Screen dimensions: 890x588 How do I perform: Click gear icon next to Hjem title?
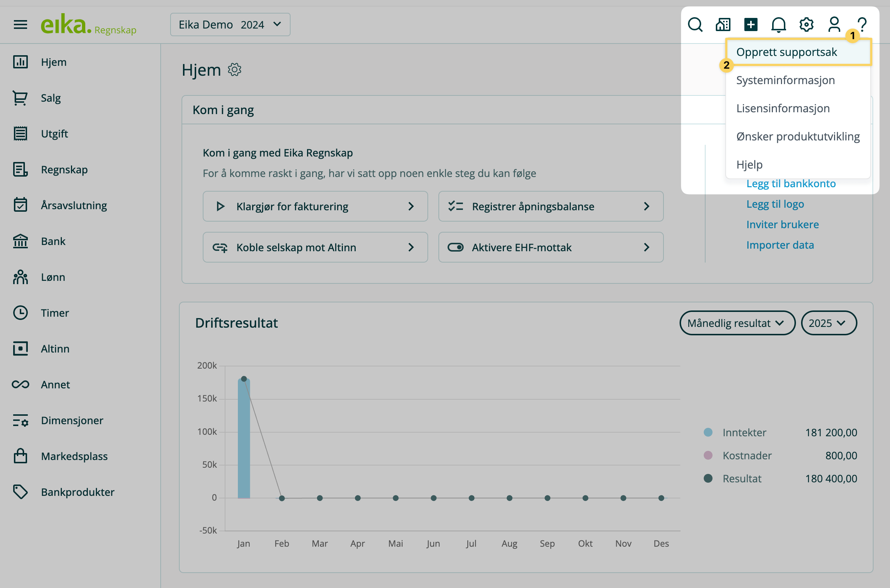(x=235, y=70)
